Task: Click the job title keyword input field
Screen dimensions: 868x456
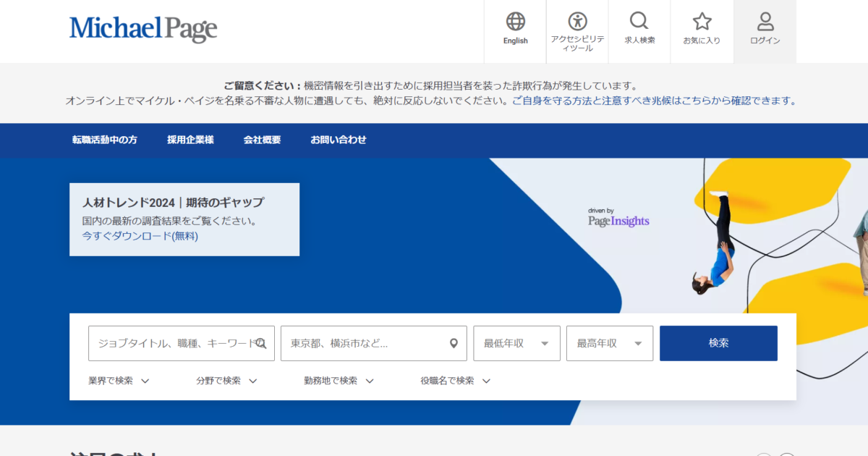Action: click(x=172, y=344)
